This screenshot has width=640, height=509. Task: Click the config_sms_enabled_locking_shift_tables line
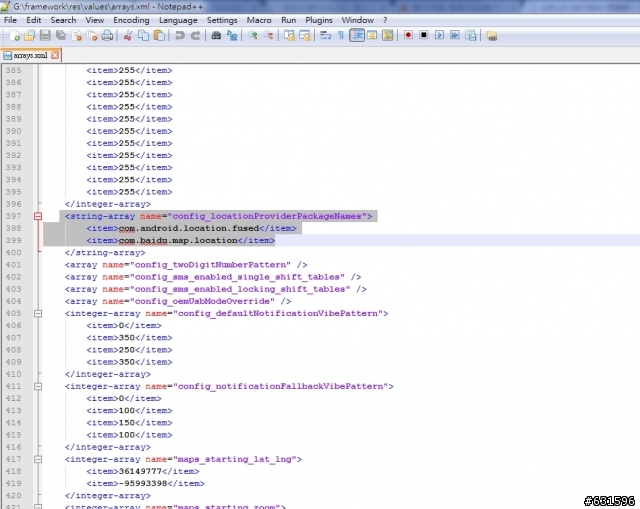click(x=216, y=289)
